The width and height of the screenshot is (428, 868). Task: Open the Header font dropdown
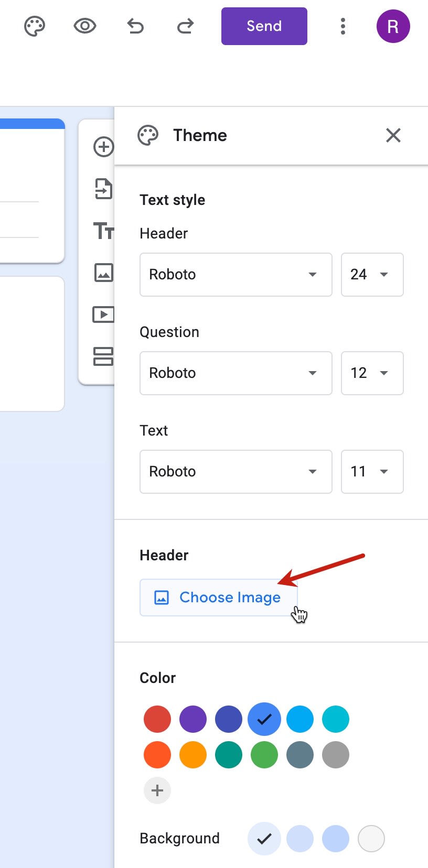236,275
